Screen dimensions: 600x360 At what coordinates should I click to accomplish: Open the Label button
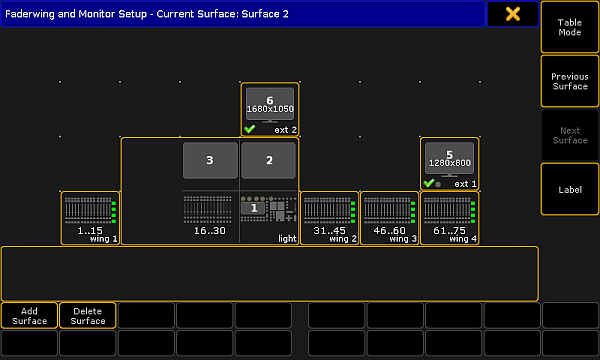[x=570, y=189]
